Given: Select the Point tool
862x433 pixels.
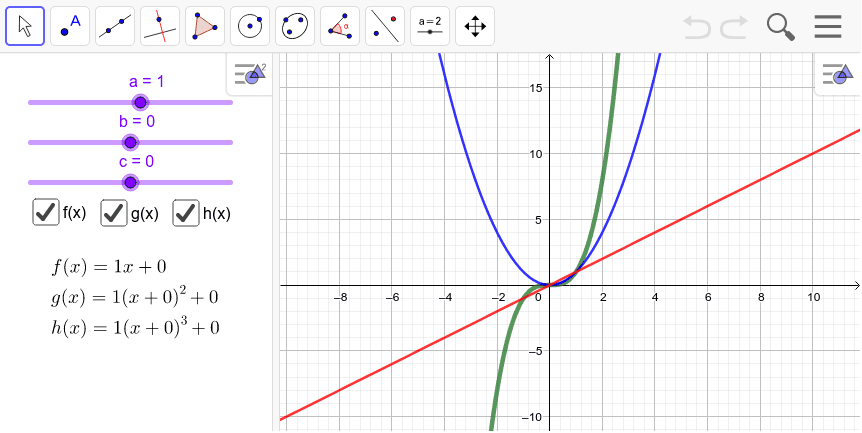Looking at the screenshot, I should [70, 26].
